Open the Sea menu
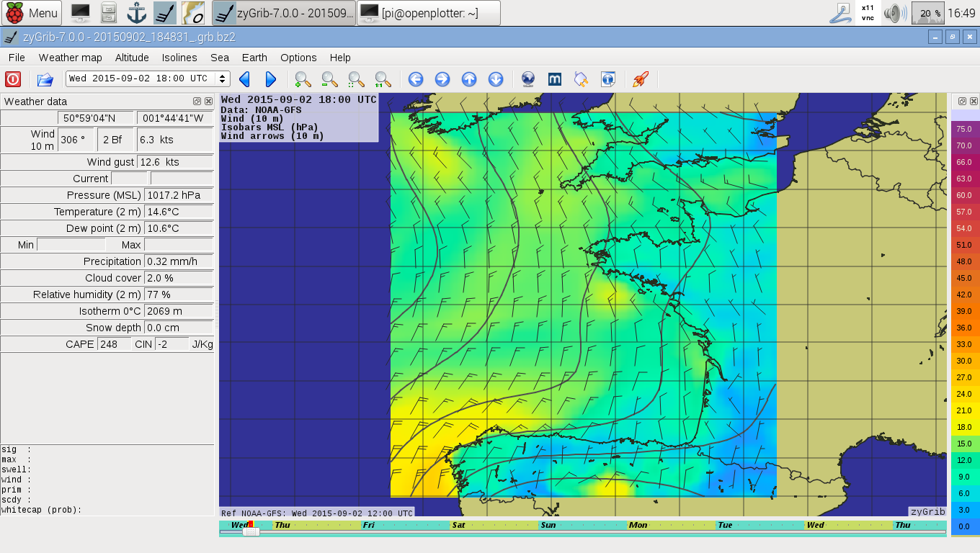This screenshot has height=553, width=980. pyautogui.click(x=220, y=58)
